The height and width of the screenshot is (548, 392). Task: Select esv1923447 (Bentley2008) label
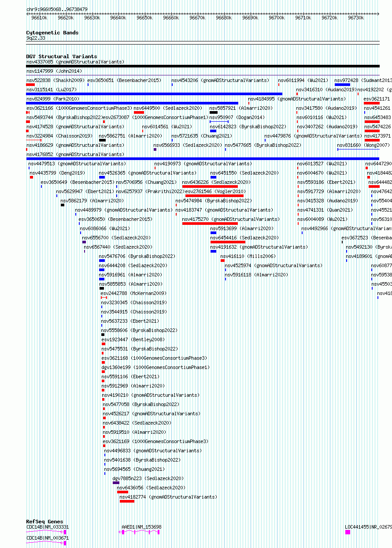coord(133,339)
